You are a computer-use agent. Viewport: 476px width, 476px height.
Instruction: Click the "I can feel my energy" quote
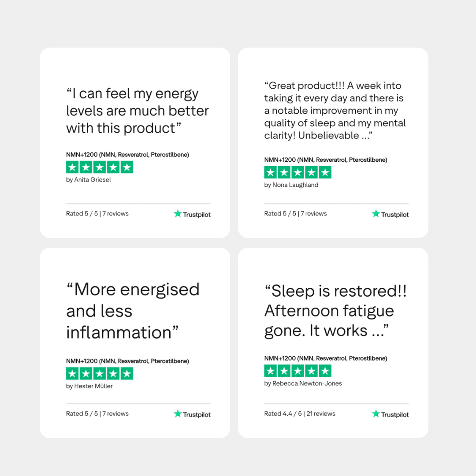pos(138,111)
